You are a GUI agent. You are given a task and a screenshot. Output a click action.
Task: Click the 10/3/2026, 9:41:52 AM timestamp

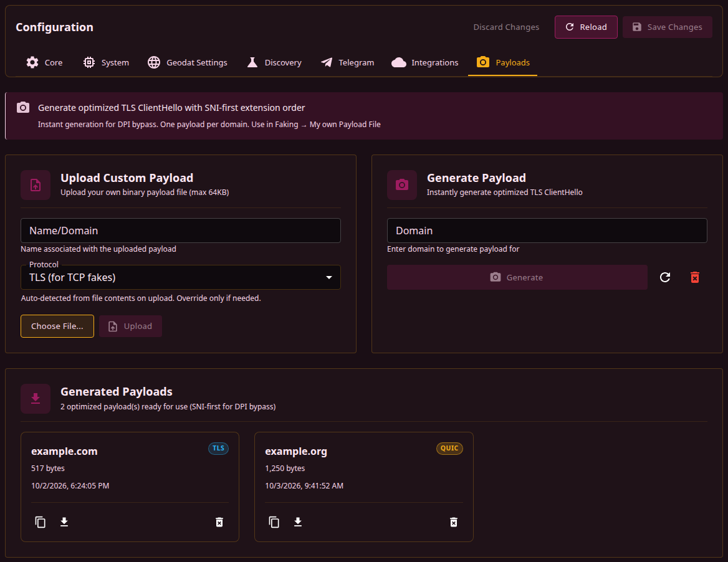coord(304,486)
